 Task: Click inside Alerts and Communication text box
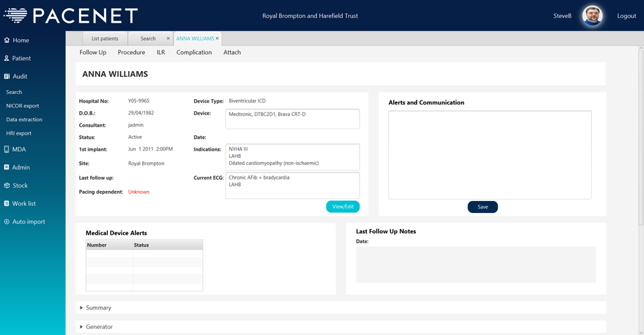coord(490,155)
